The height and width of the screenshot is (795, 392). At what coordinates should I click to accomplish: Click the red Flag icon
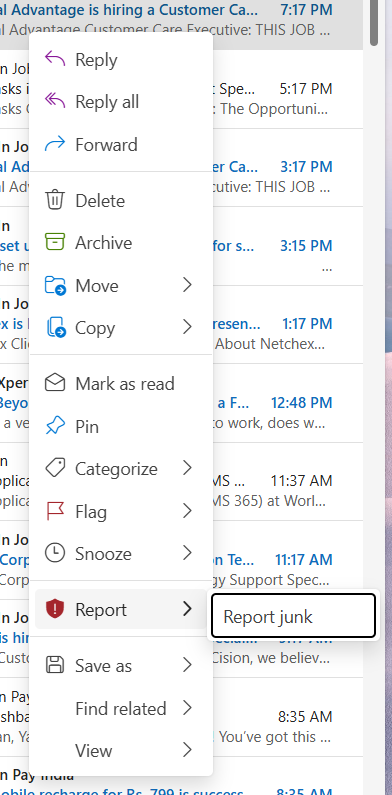[x=55, y=511]
